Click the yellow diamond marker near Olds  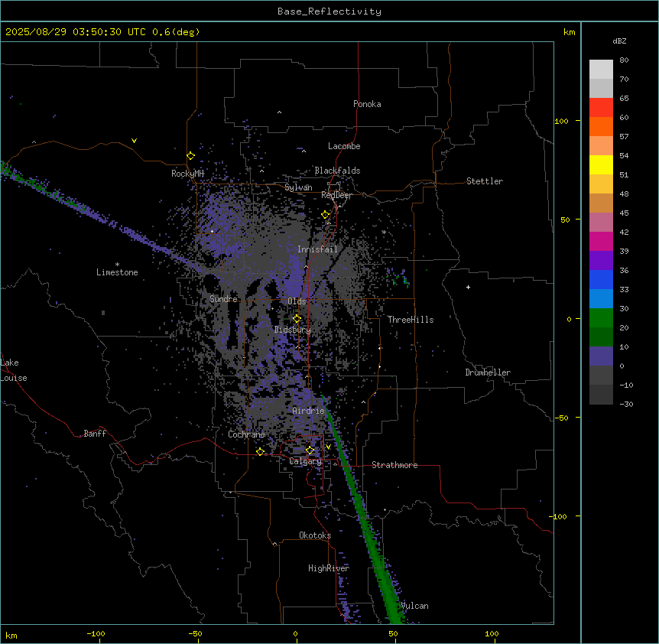click(297, 318)
